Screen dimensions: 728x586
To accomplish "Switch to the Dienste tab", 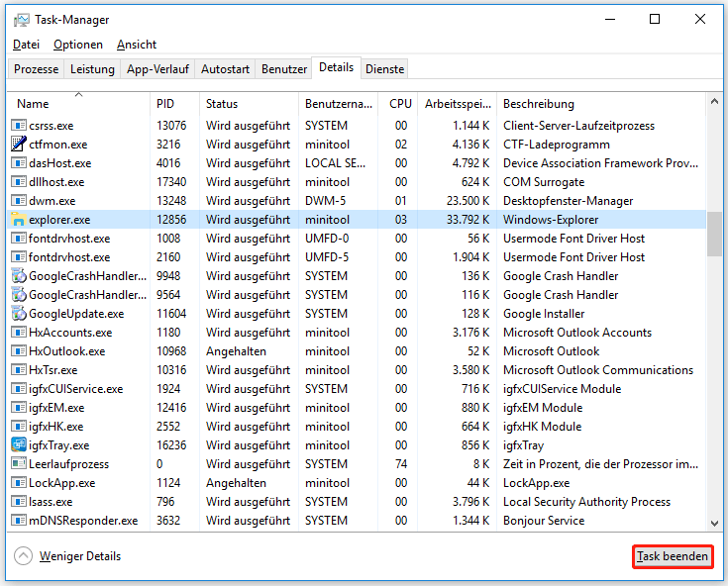I will click(x=384, y=69).
